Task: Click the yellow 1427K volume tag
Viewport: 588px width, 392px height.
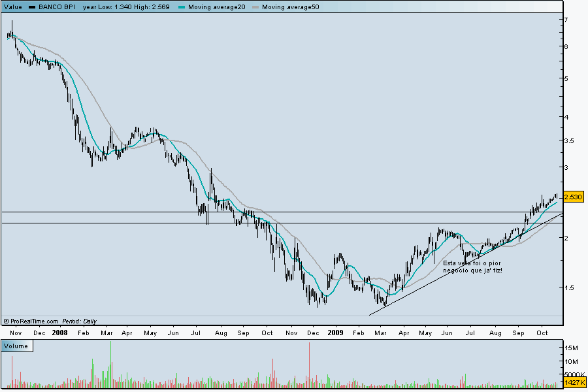Action: tap(575, 382)
